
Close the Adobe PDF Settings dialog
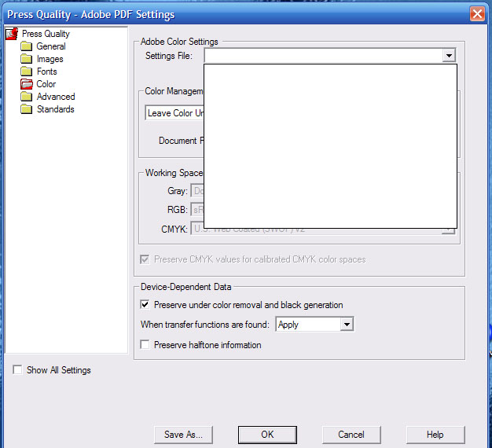(477, 14)
